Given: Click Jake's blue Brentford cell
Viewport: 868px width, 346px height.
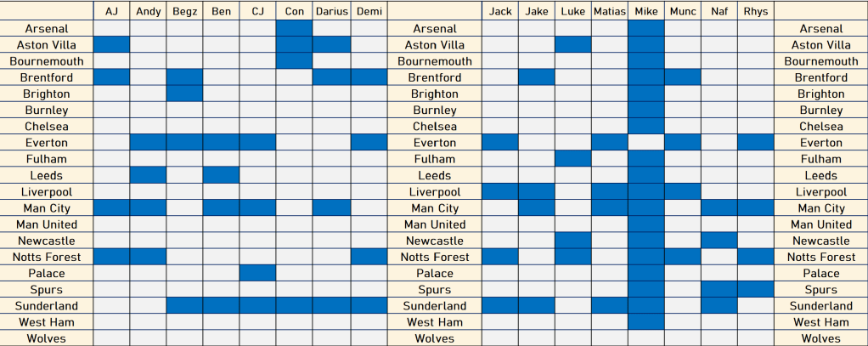Looking at the screenshot, I should [x=537, y=77].
